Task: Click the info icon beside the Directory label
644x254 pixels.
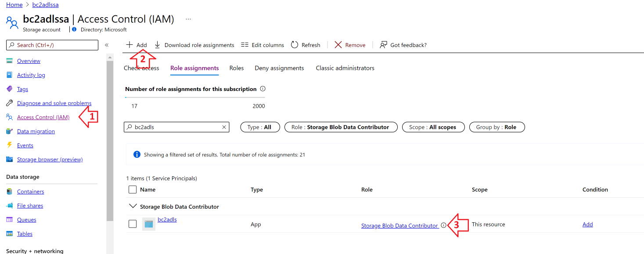Action: tap(74, 29)
